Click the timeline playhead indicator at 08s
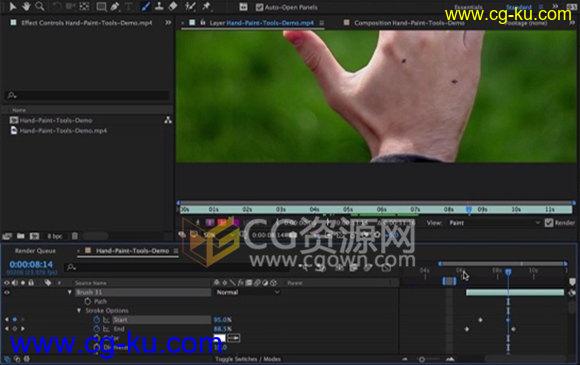Image resolution: width=580 pixels, height=365 pixels. pos(508,273)
